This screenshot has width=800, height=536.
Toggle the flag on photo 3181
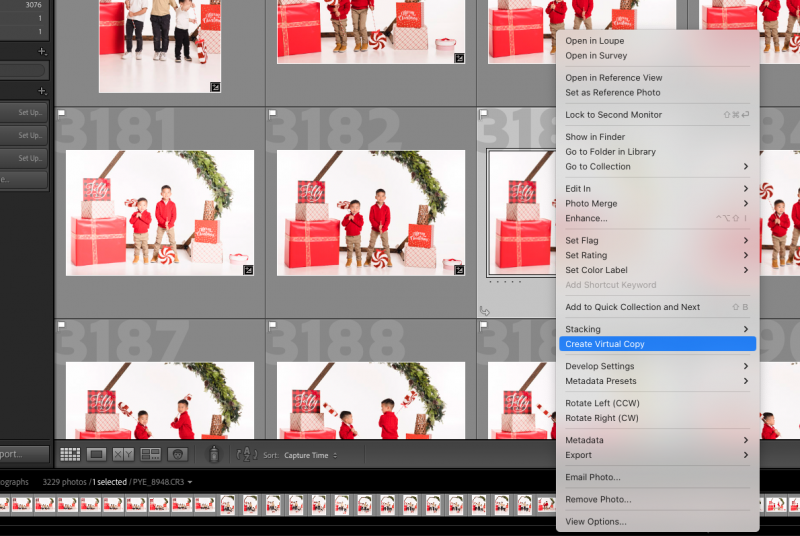pyautogui.click(x=62, y=114)
